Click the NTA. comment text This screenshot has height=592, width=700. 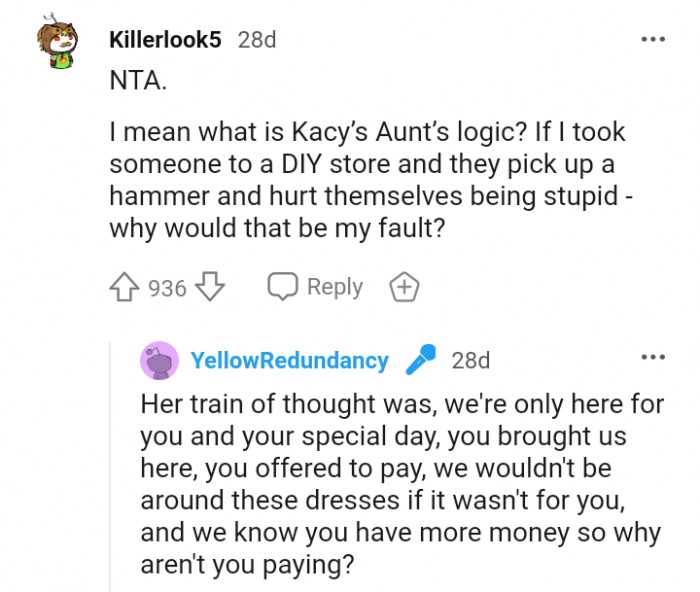138,82
